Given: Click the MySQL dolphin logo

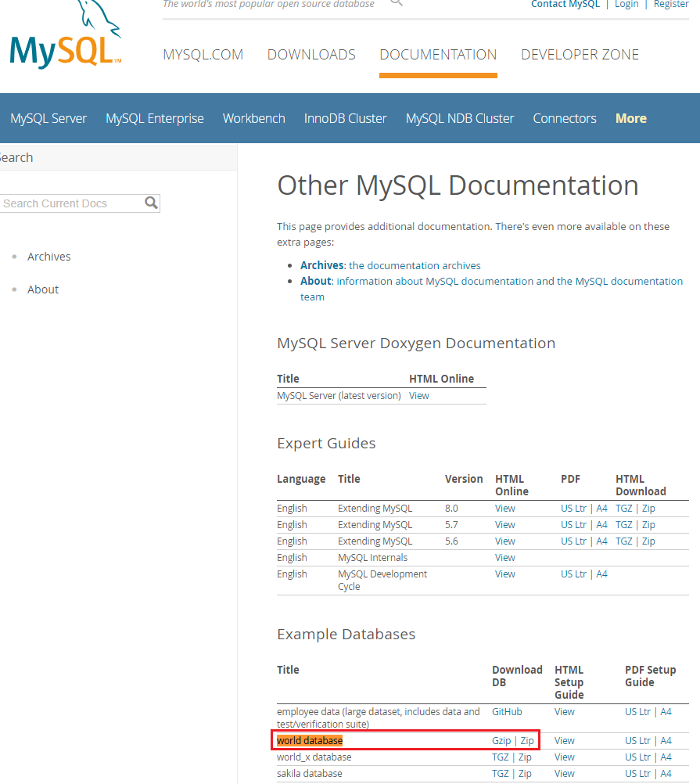Looking at the screenshot, I should pyautogui.click(x=66, y=35).
